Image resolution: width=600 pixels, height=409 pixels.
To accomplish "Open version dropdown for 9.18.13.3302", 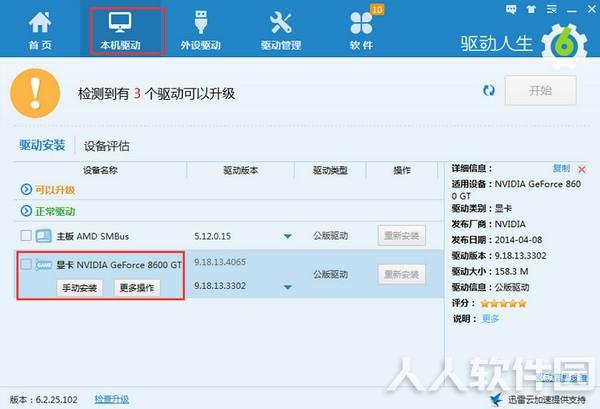I will (288, 287).
